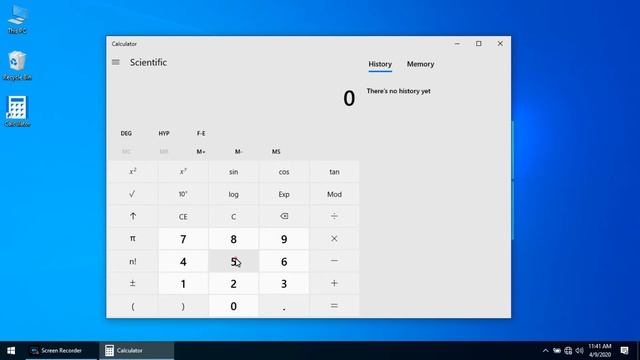The width and height of the screenshot is (640, 360).
Task: Click the square root button
Action: pyautogui.click(x=133, y=194)
